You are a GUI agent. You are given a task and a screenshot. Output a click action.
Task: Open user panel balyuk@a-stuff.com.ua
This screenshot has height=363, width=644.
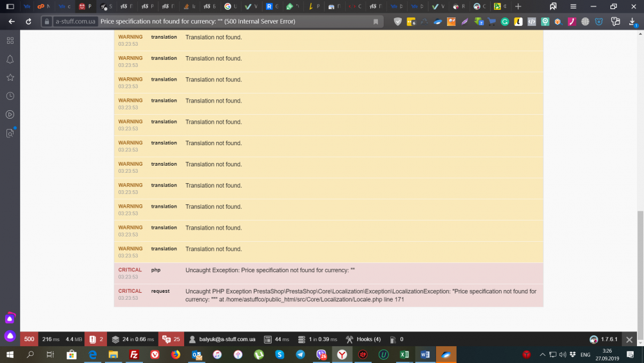(222, 340)
